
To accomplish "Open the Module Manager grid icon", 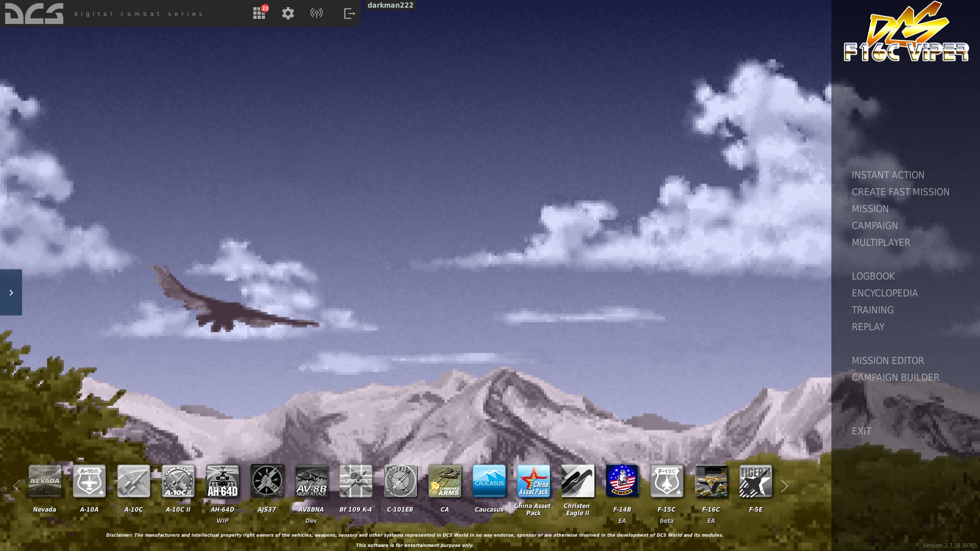I will (259, 13).
